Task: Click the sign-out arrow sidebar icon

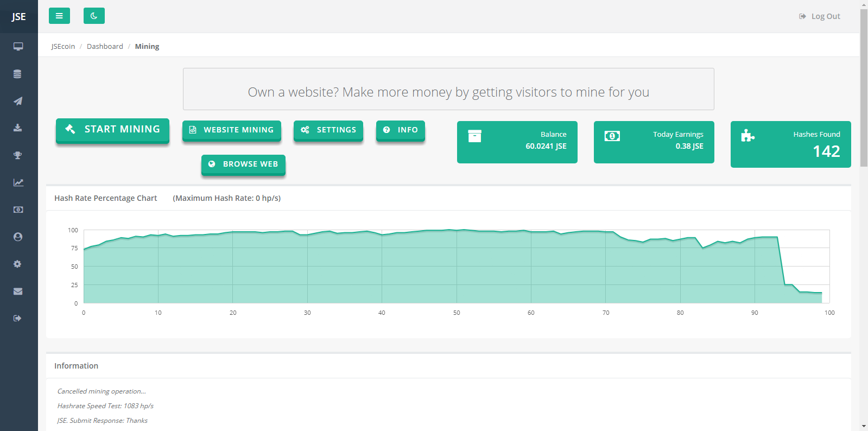Action: tap(18, 318)
